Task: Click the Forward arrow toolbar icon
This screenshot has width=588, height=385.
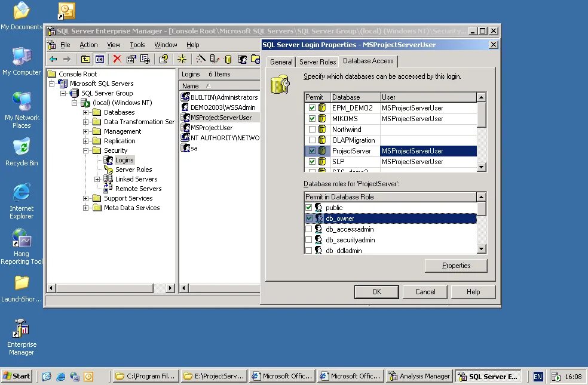Action: pyautogui.click(x=67, y=59)
